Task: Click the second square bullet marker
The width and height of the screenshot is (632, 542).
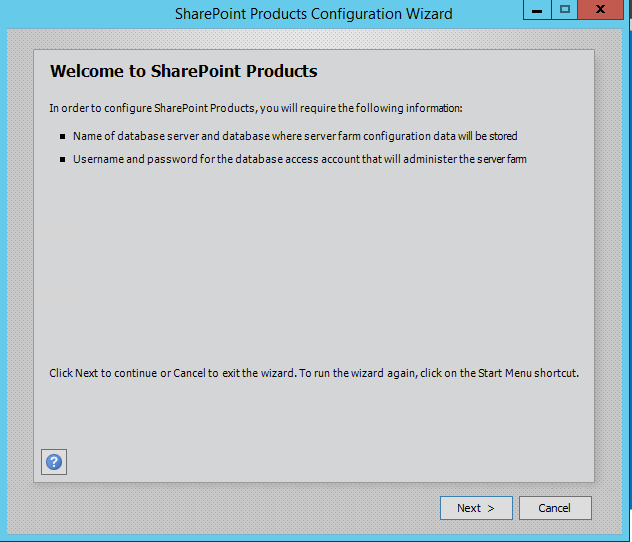Action: coord(62,160)
